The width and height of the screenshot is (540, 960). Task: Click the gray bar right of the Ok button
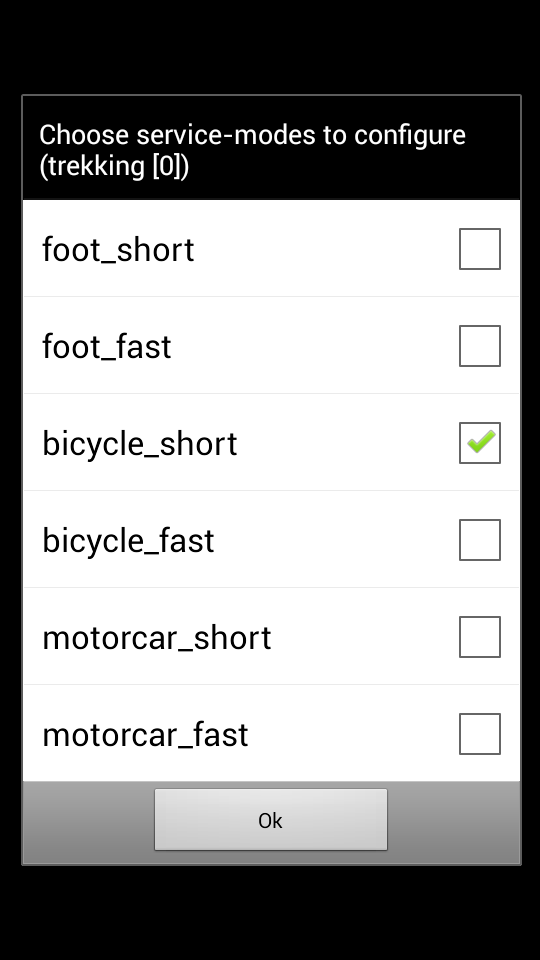pyautogui.click(x=454, y=822)
